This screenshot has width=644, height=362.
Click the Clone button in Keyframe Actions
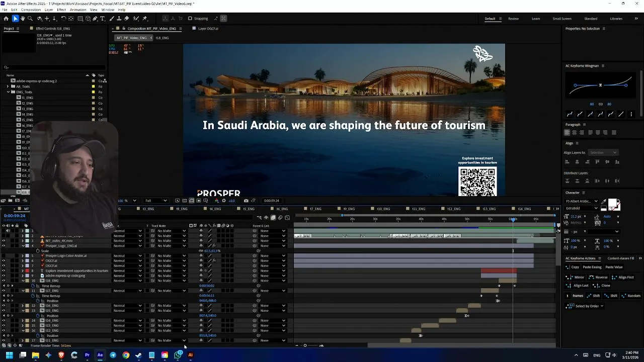click(602, 286)
